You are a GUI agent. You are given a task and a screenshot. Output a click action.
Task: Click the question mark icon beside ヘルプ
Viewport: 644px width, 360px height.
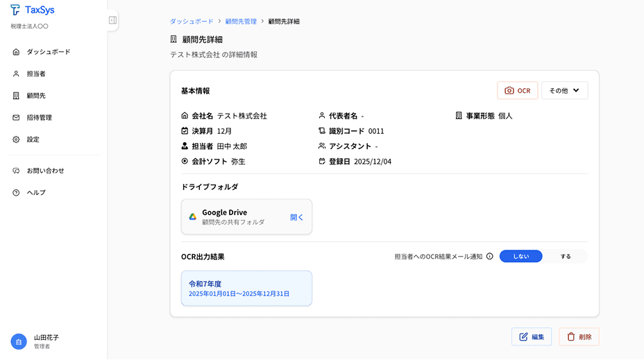tap(16, 193)
